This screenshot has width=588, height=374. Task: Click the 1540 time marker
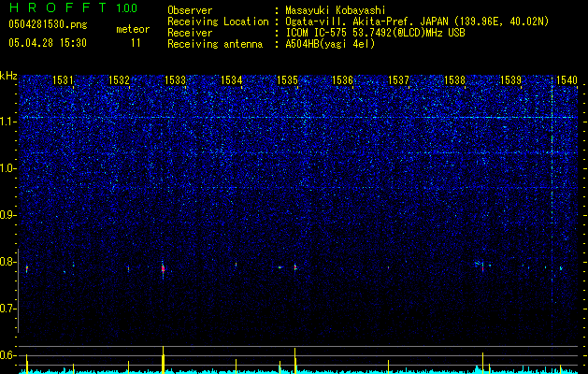pos(566,79)
